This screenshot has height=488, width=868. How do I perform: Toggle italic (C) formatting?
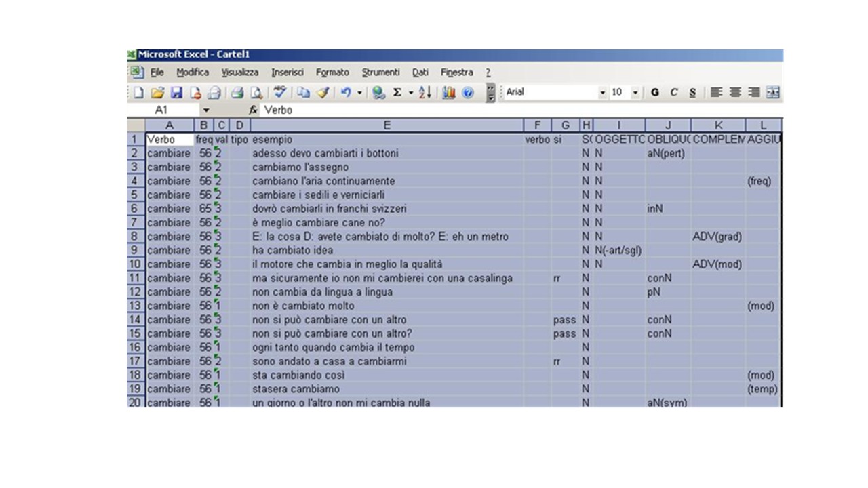point(674,93)
